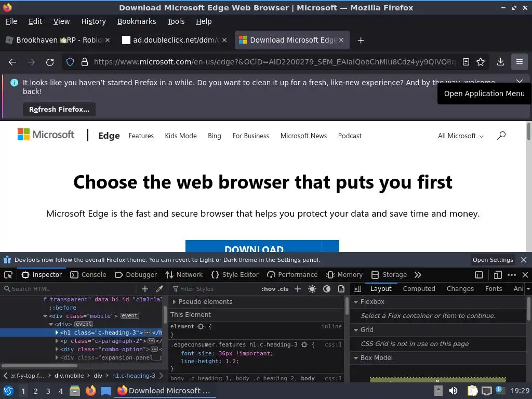532x399 pixels.
Task: Click the markup horizontal scrollbar
Action: pyautogui.click(x=39, y=366)
